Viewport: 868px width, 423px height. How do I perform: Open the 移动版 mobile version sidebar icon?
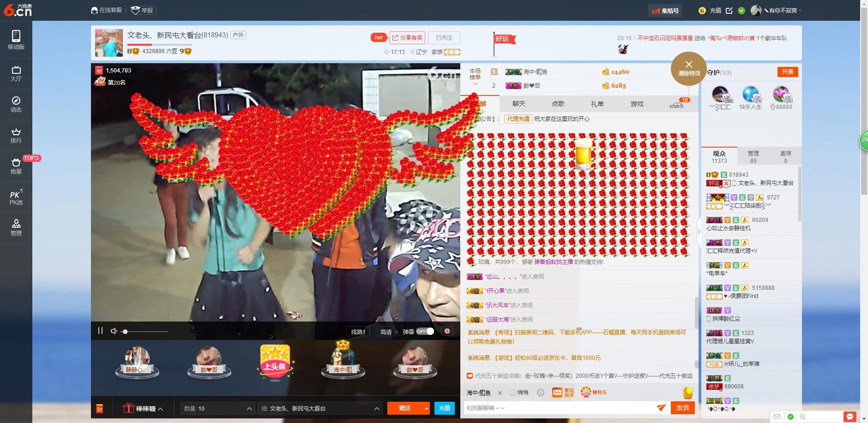tap(16, 40)
